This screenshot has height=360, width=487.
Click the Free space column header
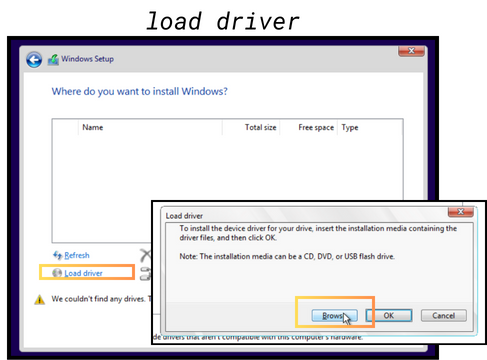click(309, 127)
